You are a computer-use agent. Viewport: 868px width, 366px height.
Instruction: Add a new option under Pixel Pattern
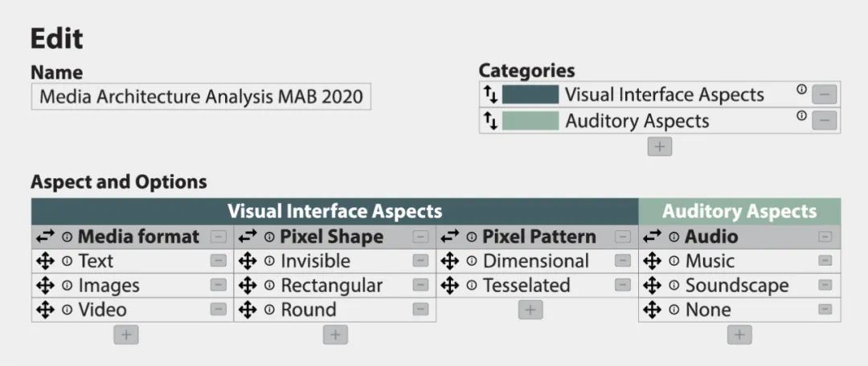click(x=530, y=310)
